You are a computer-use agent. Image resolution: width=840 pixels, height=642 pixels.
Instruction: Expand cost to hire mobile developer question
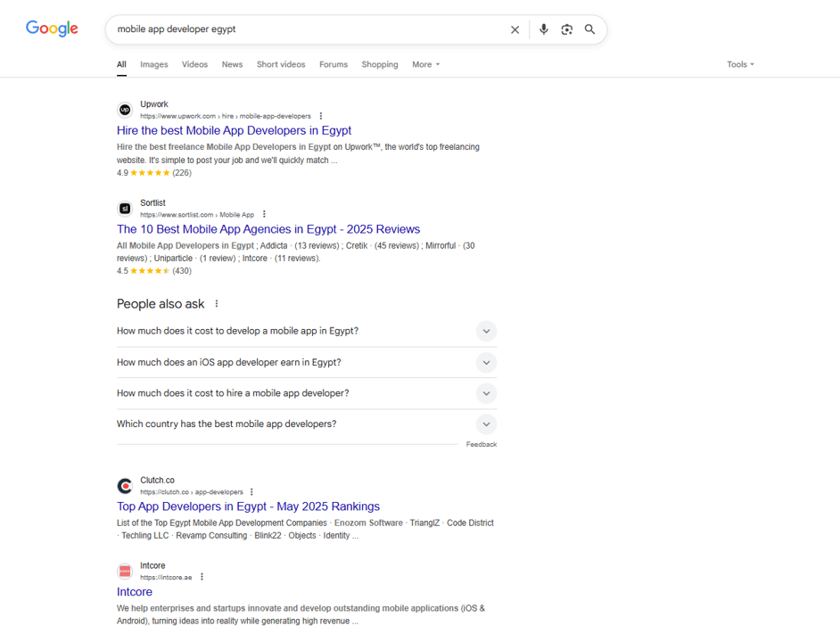click(307, 393)
